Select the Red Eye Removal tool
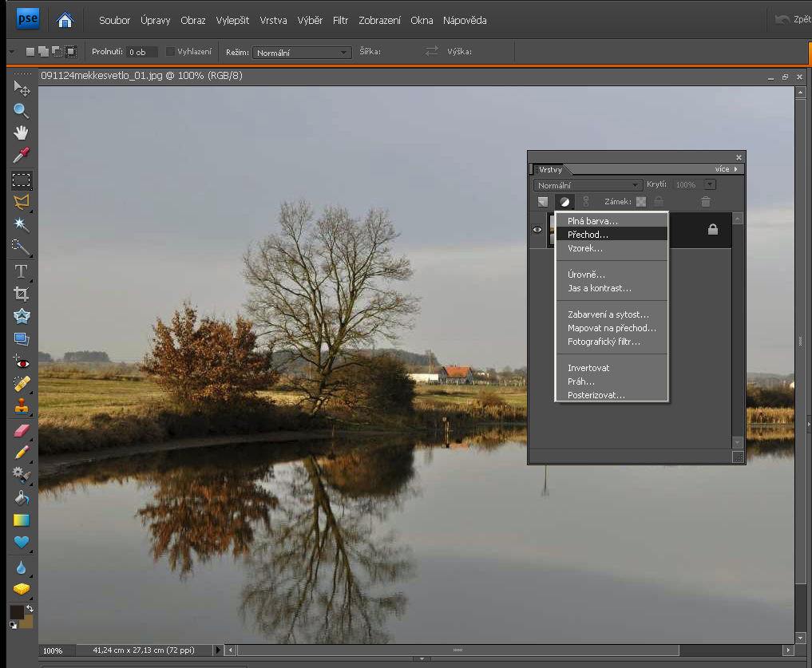812x668 pixels. 22,363
